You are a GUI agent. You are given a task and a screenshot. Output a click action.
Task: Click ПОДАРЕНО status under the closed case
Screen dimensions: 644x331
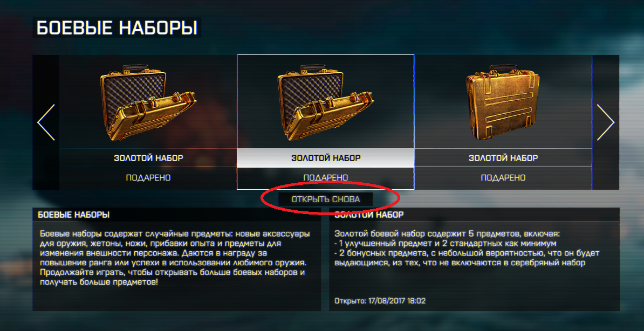click(503, 178)
